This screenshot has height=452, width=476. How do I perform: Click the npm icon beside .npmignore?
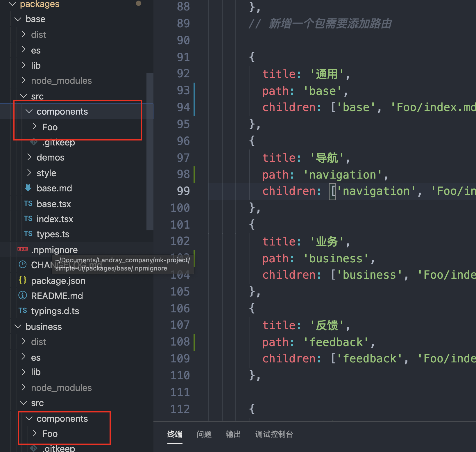(x=23, y=249)
